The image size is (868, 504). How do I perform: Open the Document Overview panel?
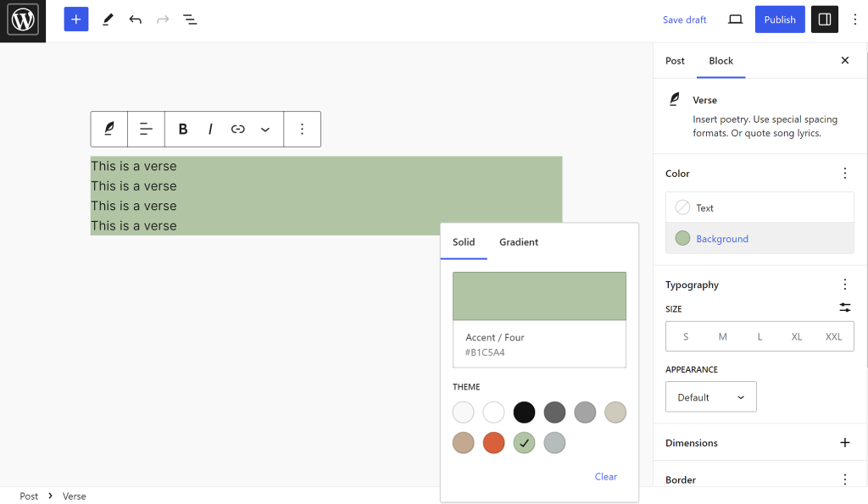pyautogui.click(x=190, y=19)
